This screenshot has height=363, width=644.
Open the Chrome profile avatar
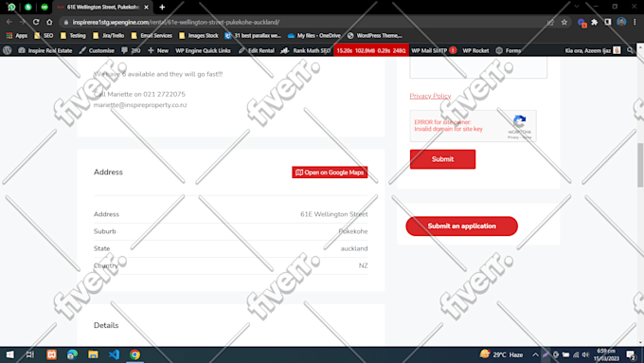(x=621, y=22)
